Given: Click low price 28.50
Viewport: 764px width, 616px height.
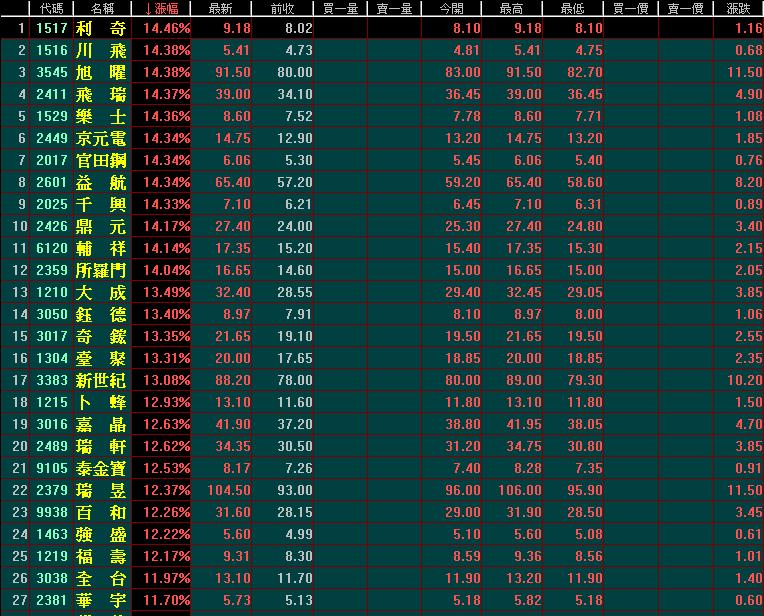Looking at the screenshot, I should pos(585,512).
